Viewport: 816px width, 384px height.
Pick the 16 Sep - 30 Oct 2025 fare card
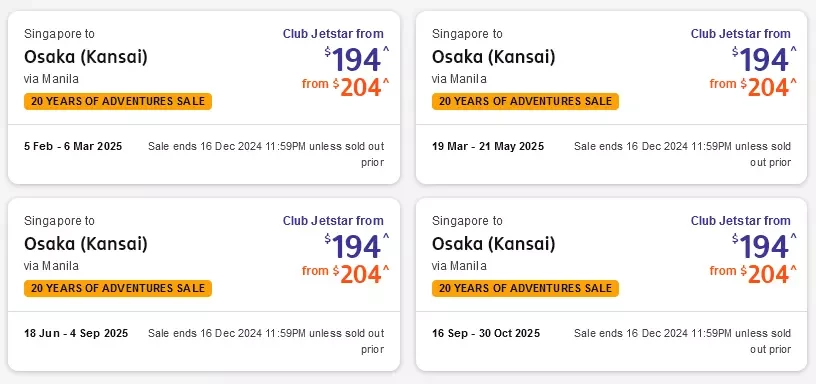(611, 285)
